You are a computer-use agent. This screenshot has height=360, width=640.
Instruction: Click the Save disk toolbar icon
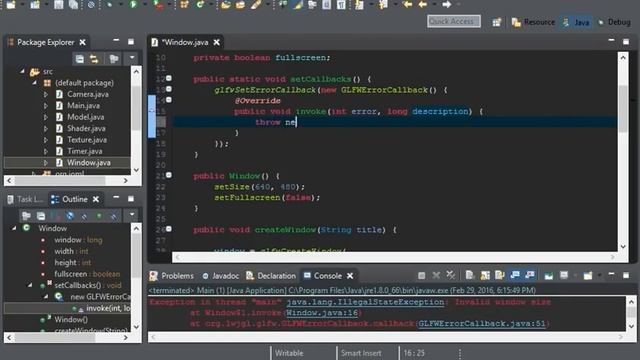coord(59,4)
